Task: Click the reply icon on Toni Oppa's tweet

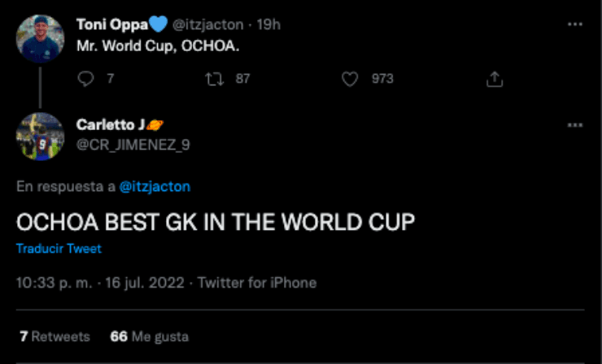Action: (x=87, y=79)
